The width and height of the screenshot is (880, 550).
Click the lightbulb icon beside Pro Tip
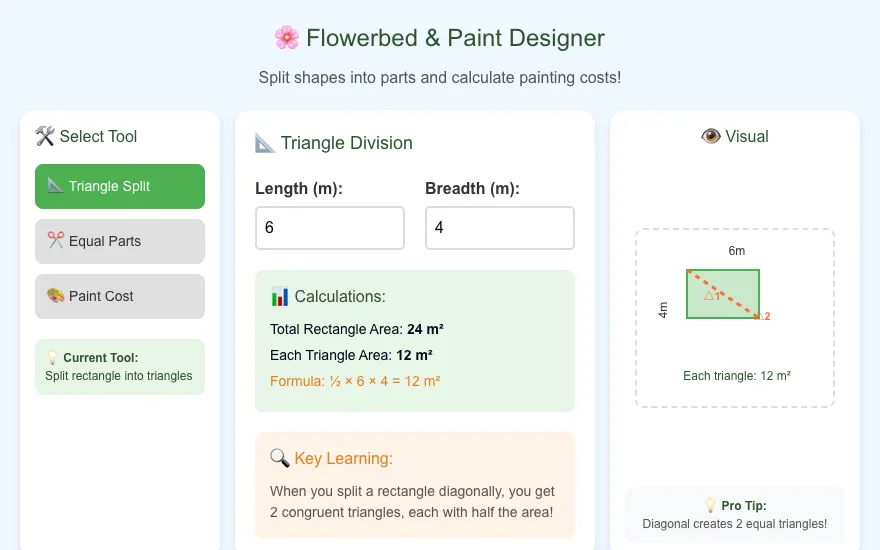tap(710, 506)
